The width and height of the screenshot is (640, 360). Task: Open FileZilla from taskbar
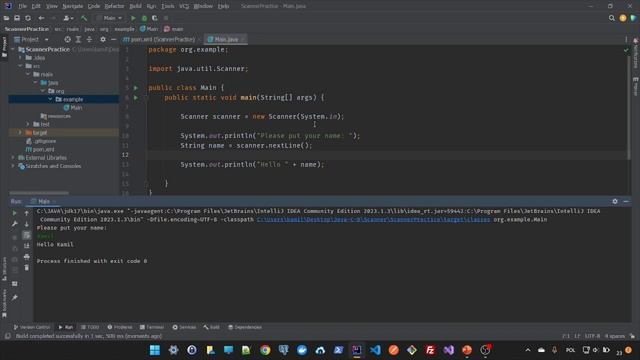point(430,350)
